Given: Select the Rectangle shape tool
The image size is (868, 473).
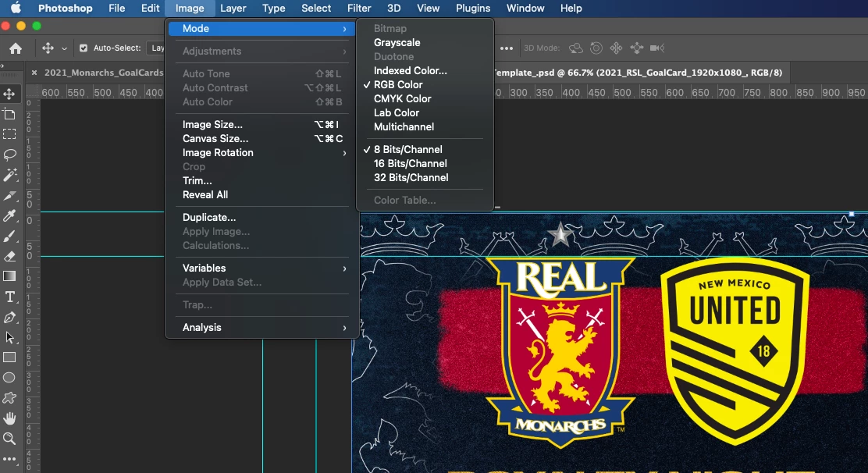Looking at the screenshot, I should (9, 357).
